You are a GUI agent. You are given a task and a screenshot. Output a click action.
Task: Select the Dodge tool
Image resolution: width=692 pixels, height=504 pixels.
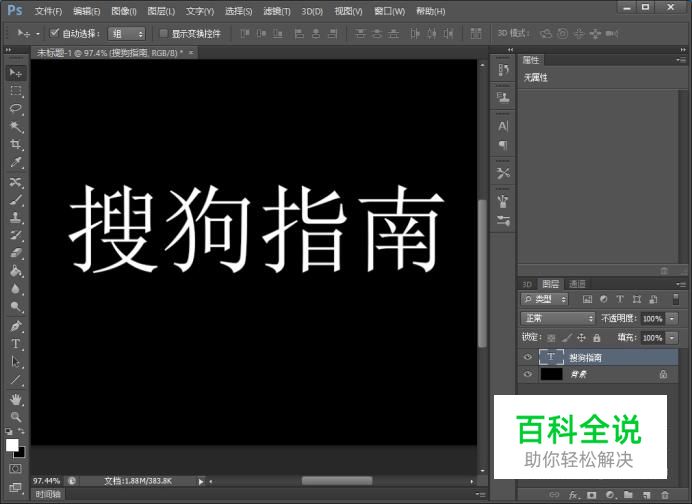pyautogui.click(x=16, y=306)
